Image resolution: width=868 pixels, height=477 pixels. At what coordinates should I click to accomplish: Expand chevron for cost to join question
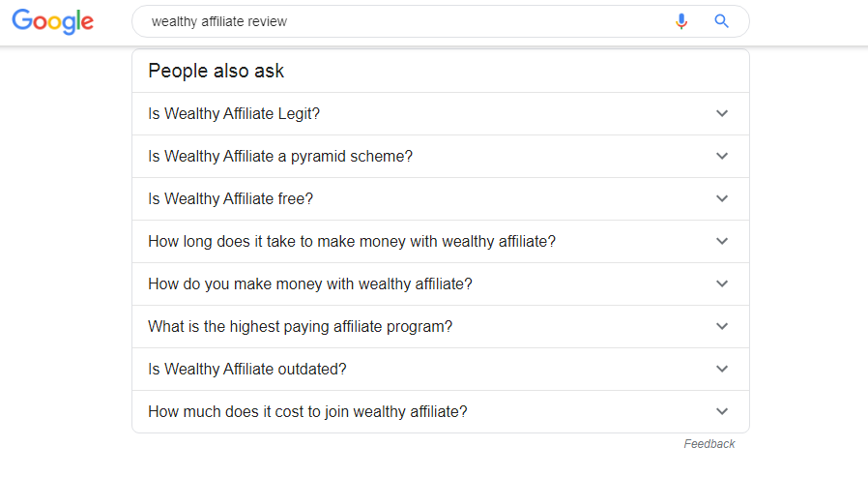pyautogui.click(x=721, y=411)
